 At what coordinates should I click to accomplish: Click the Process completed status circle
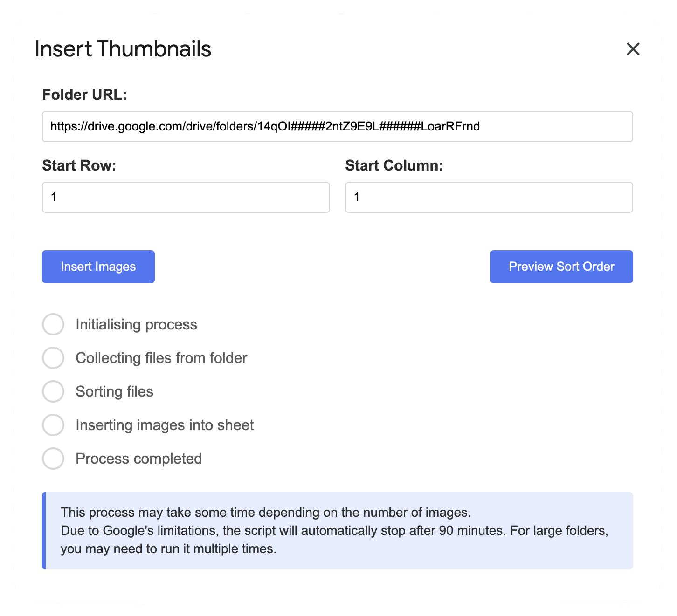click(53, 459)
